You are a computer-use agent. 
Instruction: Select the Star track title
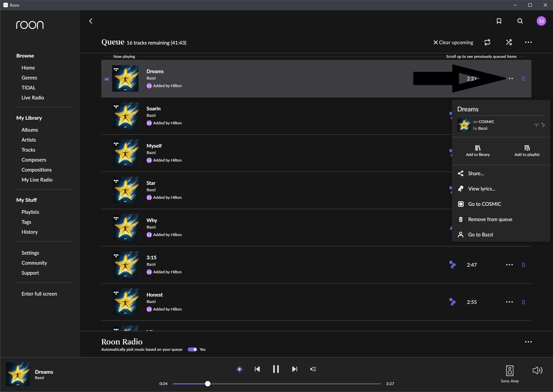[151, 183]
